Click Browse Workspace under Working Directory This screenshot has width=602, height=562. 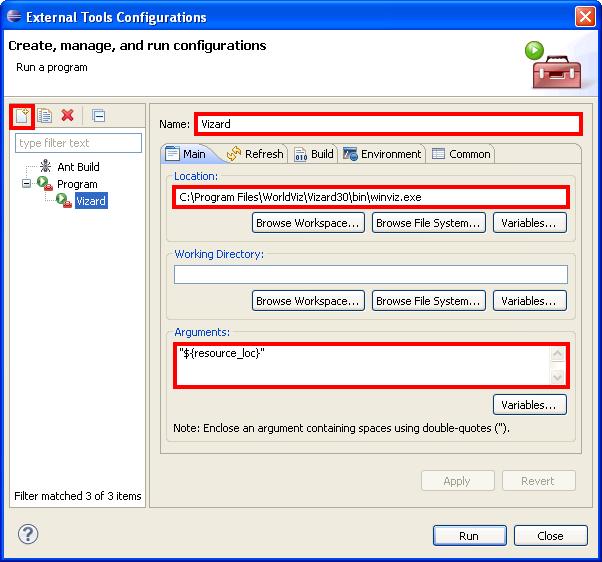point(308,301)
